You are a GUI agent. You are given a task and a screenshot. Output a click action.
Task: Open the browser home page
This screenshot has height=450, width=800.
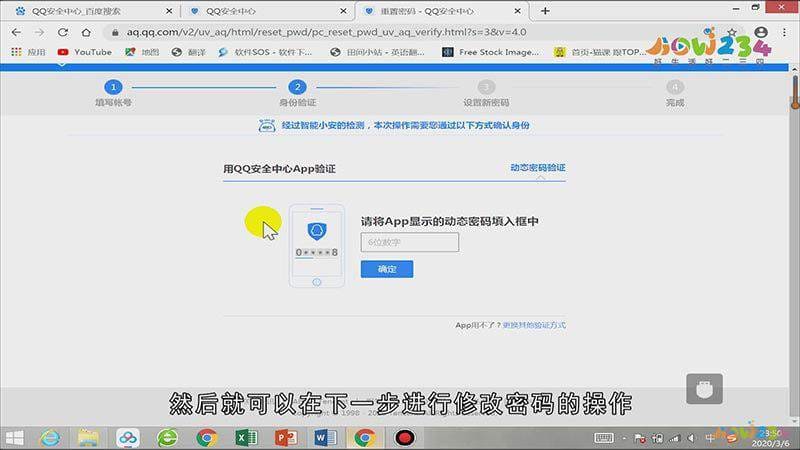point(86,32)
